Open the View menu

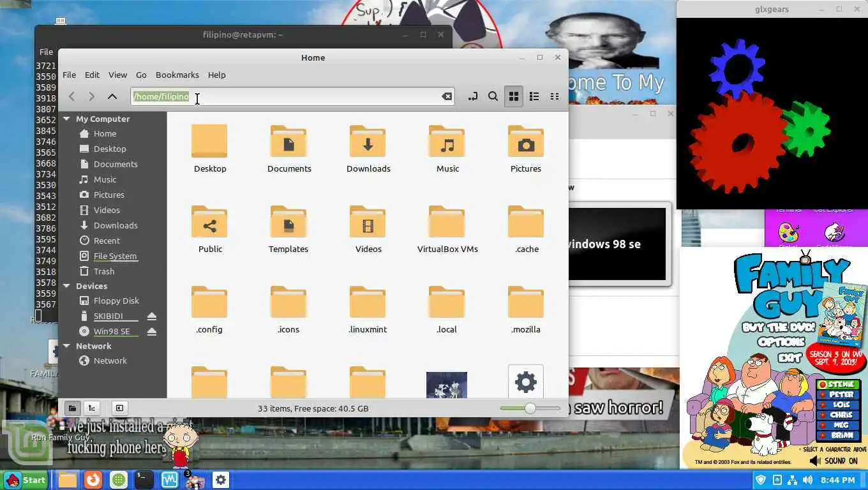(117, 75)
